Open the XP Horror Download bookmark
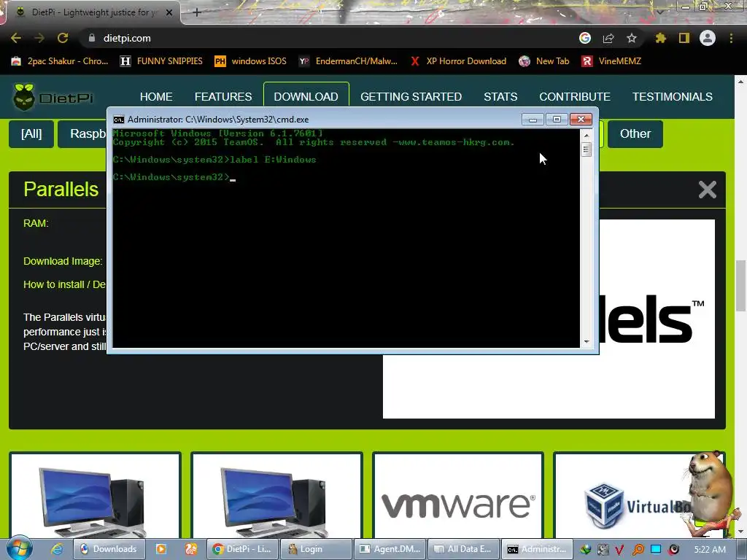The width and height of the screenshot is (747, 560). coord(458,61)
